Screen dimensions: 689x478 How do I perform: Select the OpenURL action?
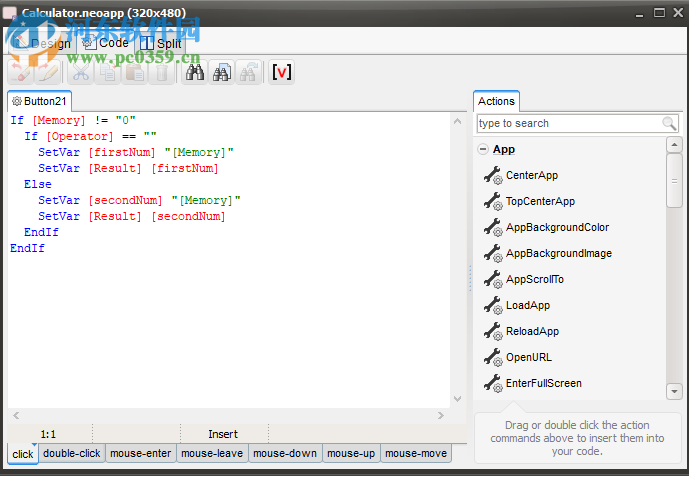point(528,357)
